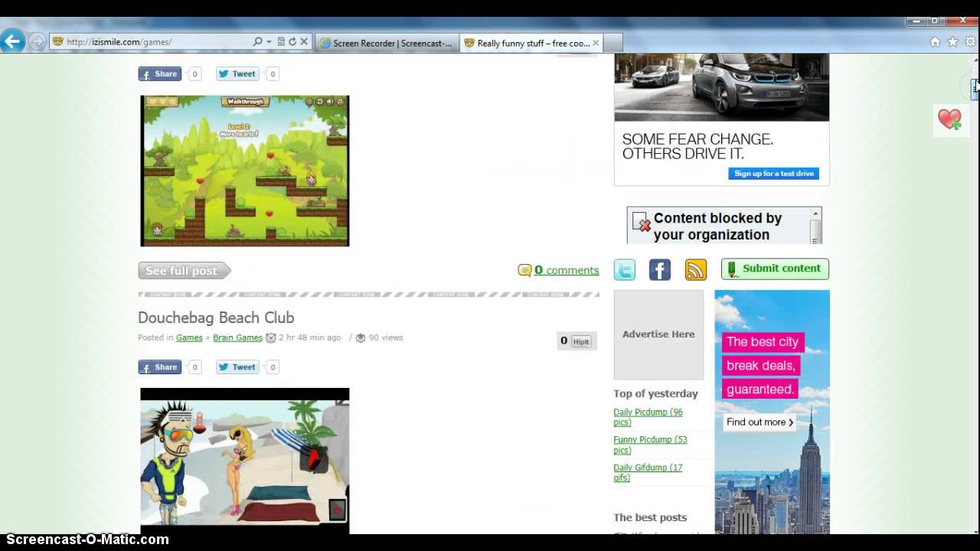Viewport: 980px width, 551px height.
Task: Open the Brain Games category link
Action: (237, 337)
